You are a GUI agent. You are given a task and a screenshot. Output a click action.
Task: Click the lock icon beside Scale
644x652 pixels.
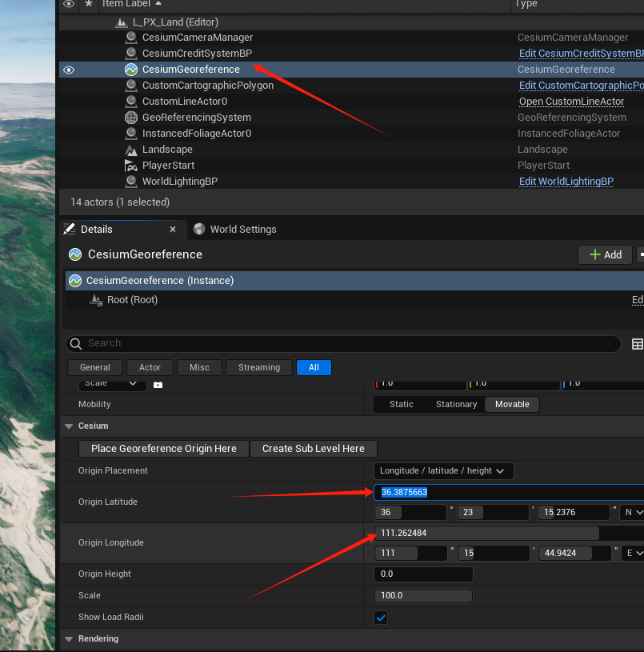[158, 384]
